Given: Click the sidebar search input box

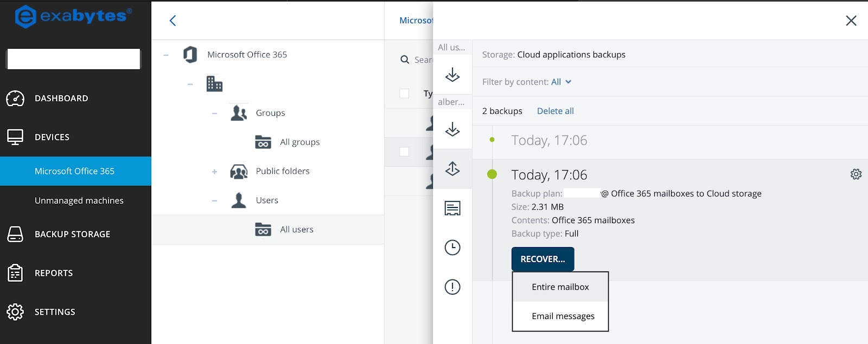Looking at the screenshot, I should point(74,59).
